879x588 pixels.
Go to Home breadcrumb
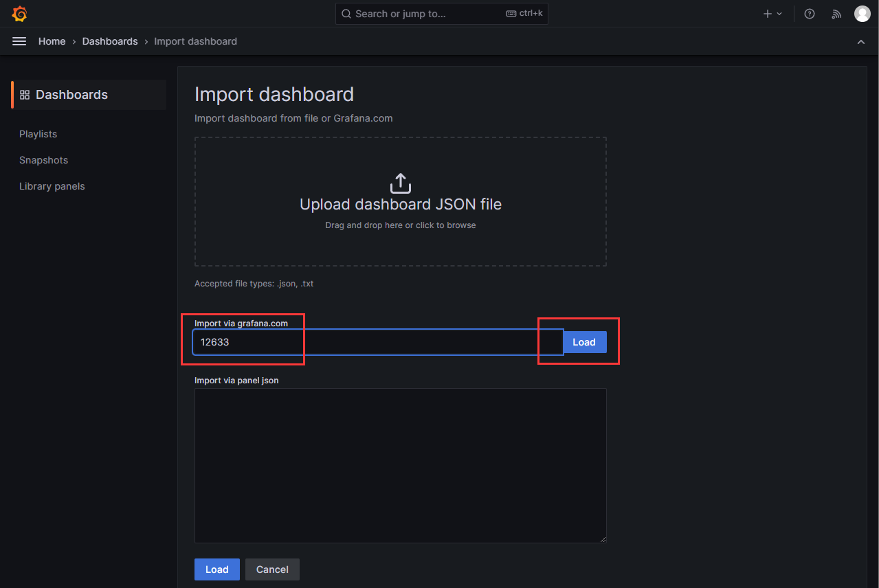pos(52,41)
